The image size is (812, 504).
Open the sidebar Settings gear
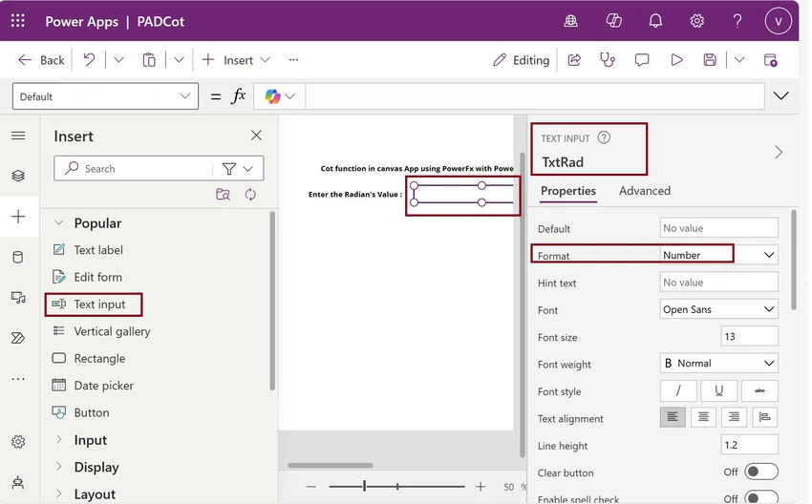click(x=18, y=441)
